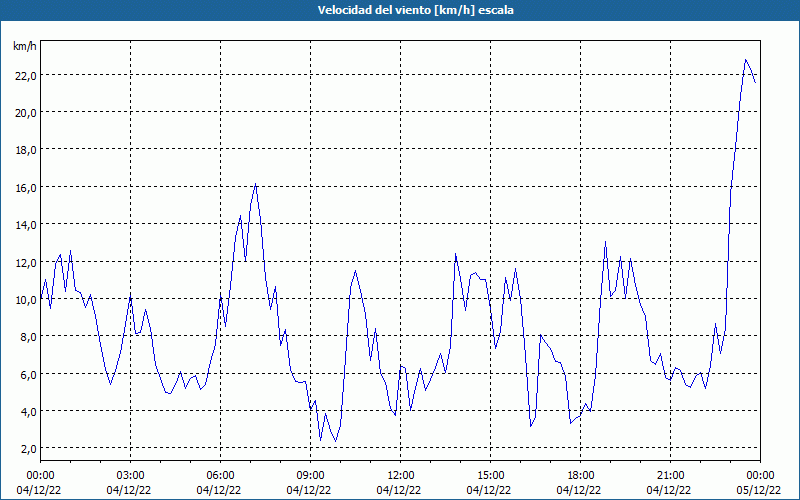Click the '15:00' time label

(x=490, y=476)
